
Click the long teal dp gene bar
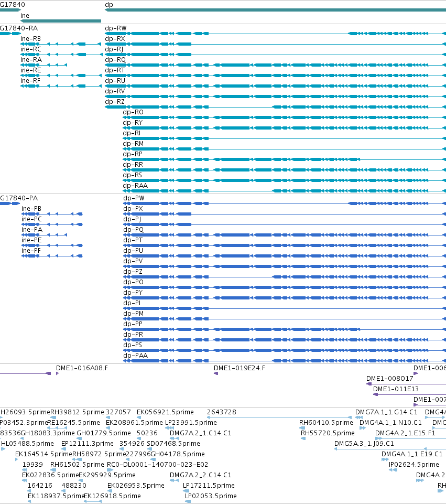pos(275,10)
